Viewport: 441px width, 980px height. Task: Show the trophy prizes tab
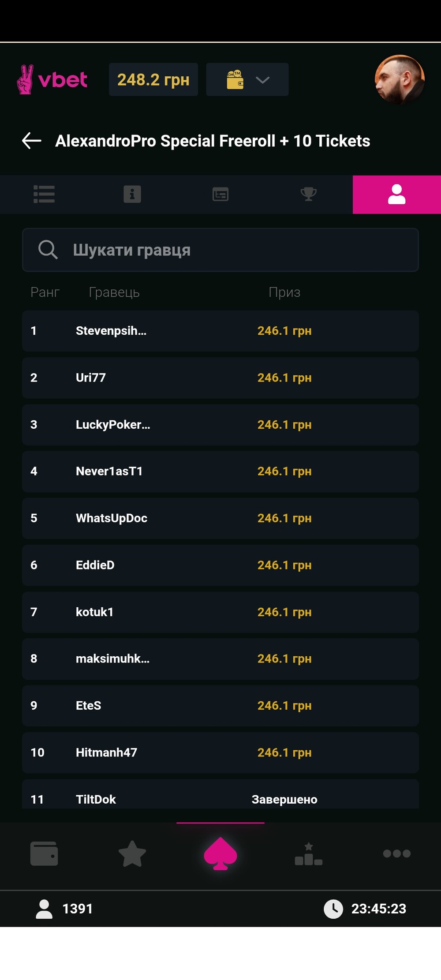[309, 195]
